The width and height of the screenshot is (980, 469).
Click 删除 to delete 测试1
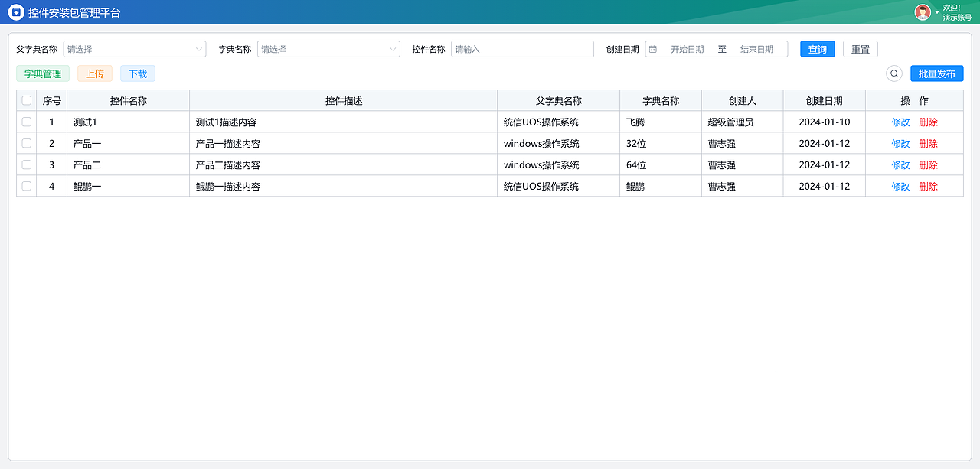coord(928,122)
